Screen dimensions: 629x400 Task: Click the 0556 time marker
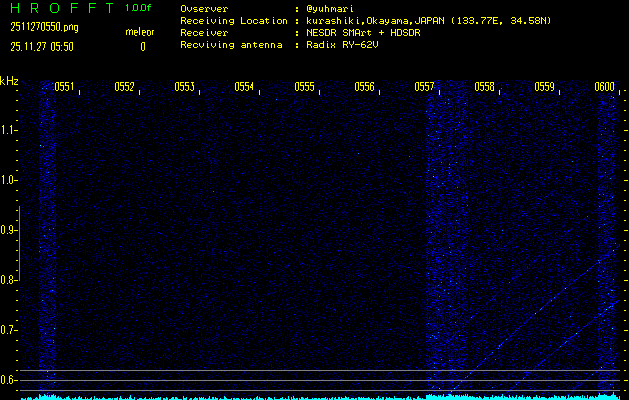pyautogui.click(x=365, y=87)
